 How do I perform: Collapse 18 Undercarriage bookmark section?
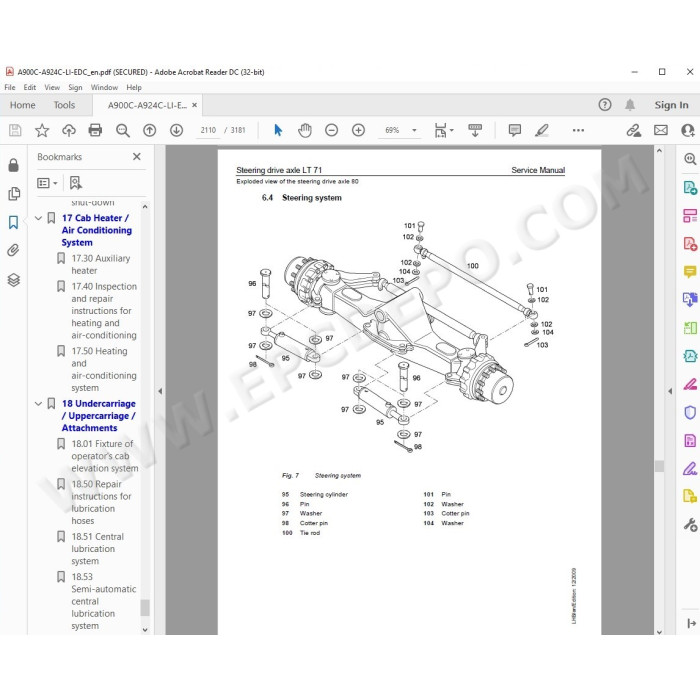[38, 404]
